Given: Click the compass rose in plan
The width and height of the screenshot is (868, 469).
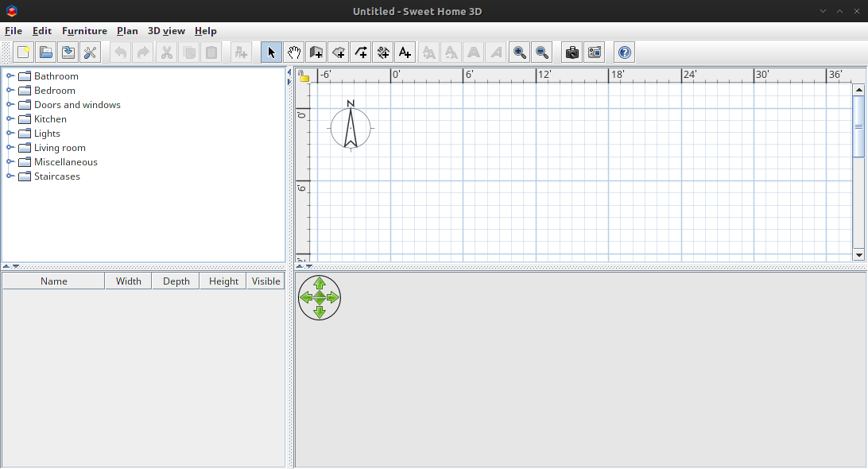Looking at the screenshot, I should tap(351, 126).
